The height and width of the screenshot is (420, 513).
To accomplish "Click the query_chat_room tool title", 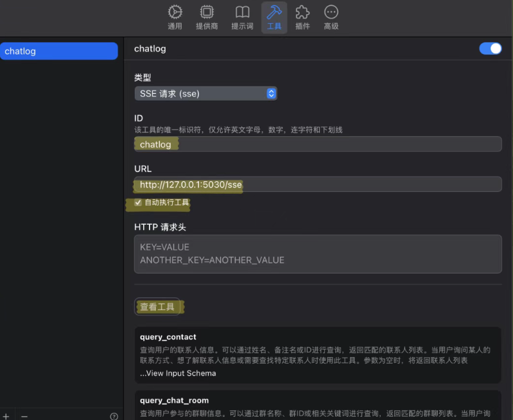I will (174, 400).
